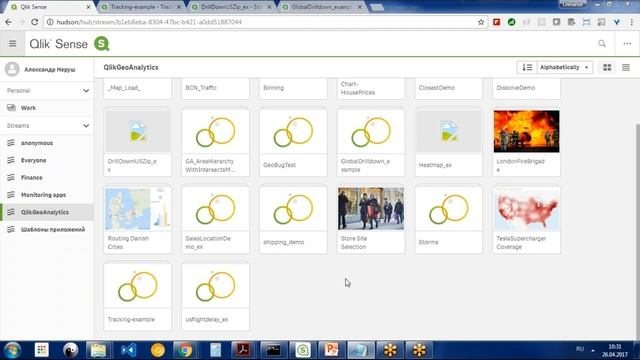
Task: Open the Windows Start button
Action: [12, 350]
